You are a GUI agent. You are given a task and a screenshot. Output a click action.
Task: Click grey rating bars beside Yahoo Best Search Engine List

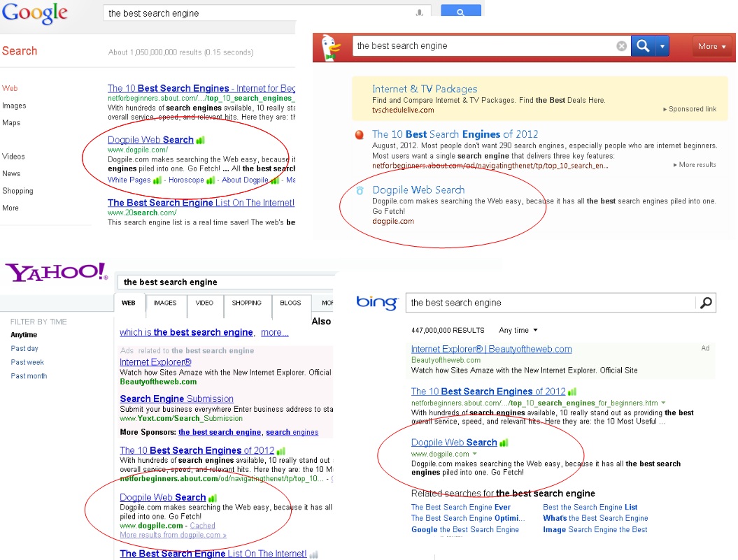coord(313,554)
